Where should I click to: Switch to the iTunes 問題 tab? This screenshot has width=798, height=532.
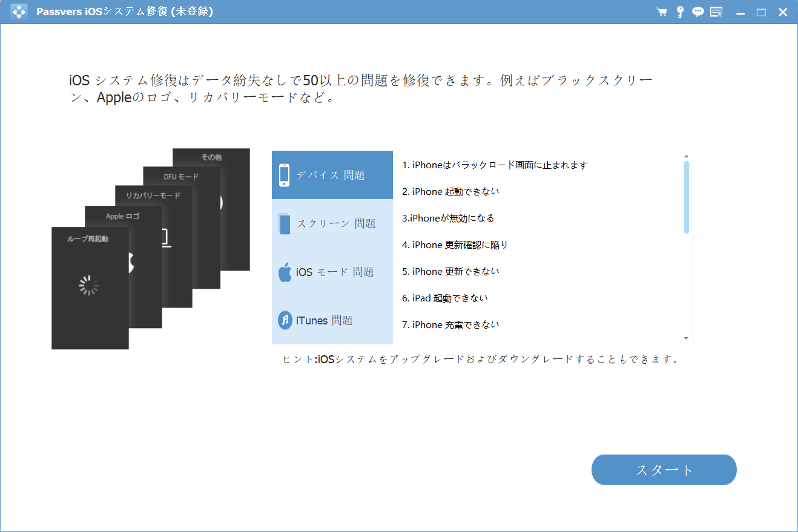[x=332, y=320]
